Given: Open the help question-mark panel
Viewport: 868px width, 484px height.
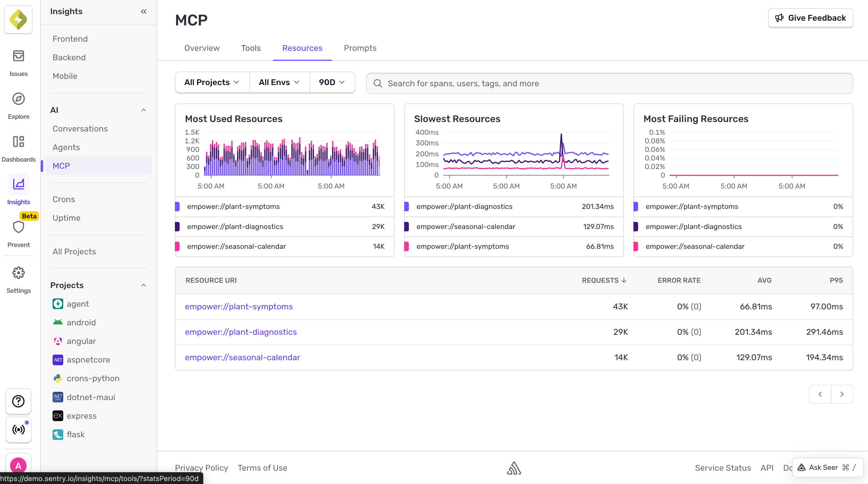Looking at the screenshot, I should click(18, 401).
